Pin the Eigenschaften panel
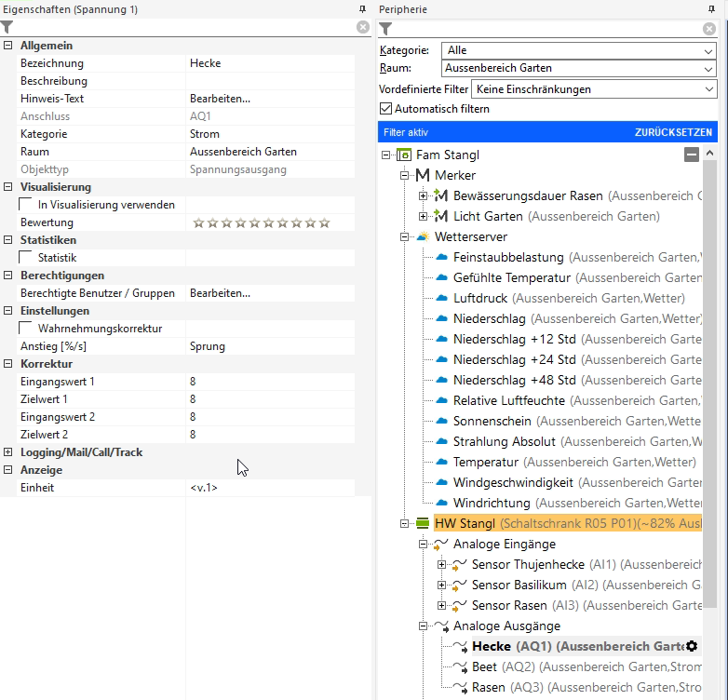The image size is (728, 700). [363, 8]
